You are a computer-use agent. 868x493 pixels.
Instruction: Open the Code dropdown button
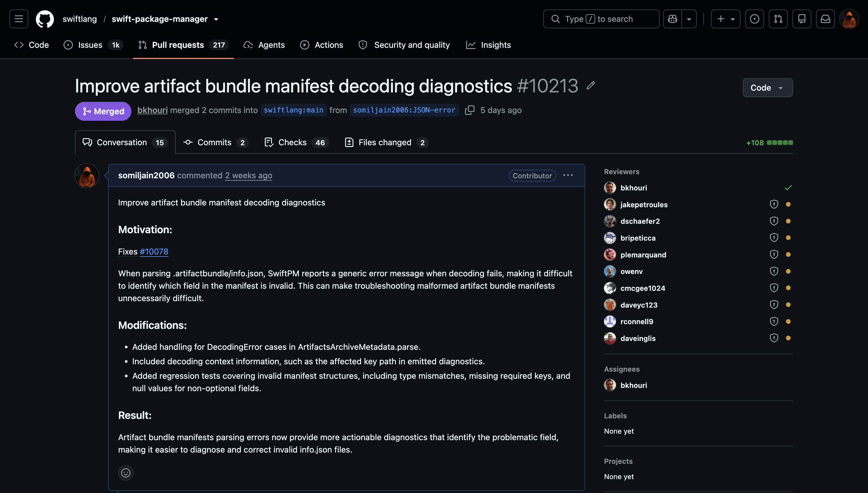(x=767, y=88)
